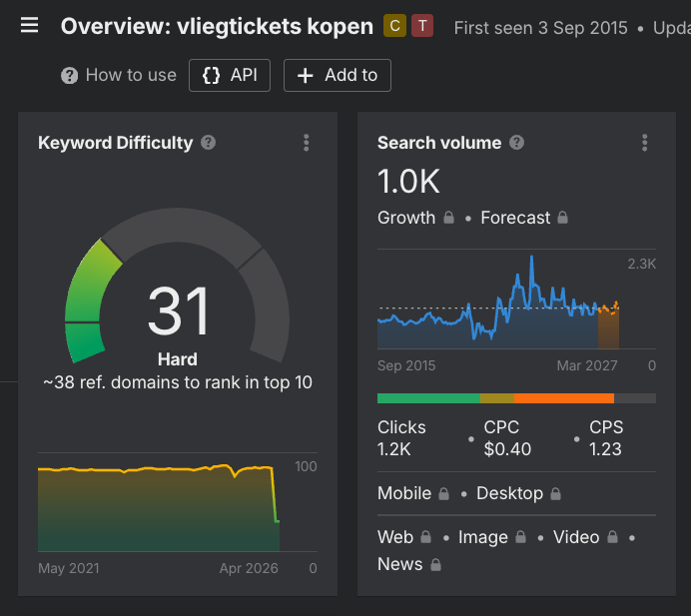Click the locked Growth option
691x616 pixels.
415,218
